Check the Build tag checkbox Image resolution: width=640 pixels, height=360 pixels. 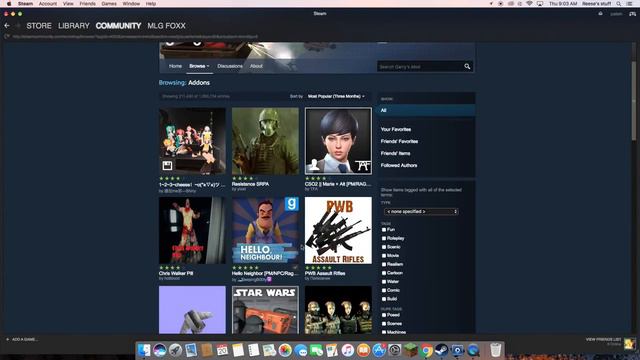[x=384, y=299]
